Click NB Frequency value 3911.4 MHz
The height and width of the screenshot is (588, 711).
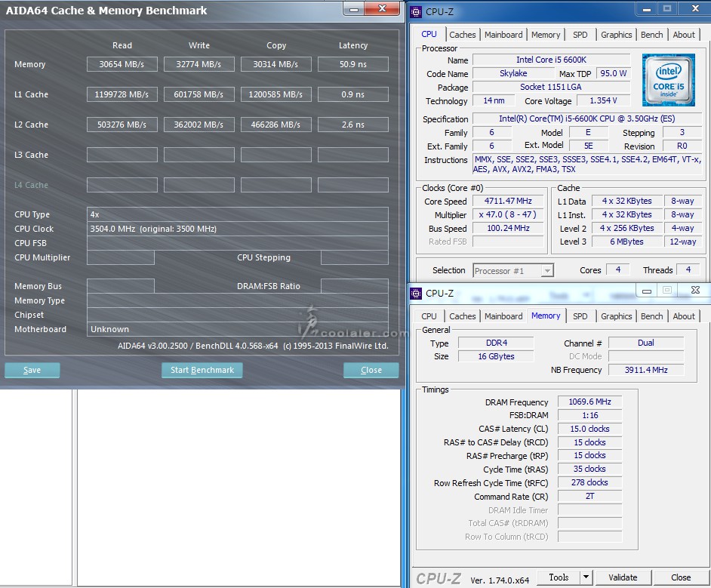[x=645, y=370]
